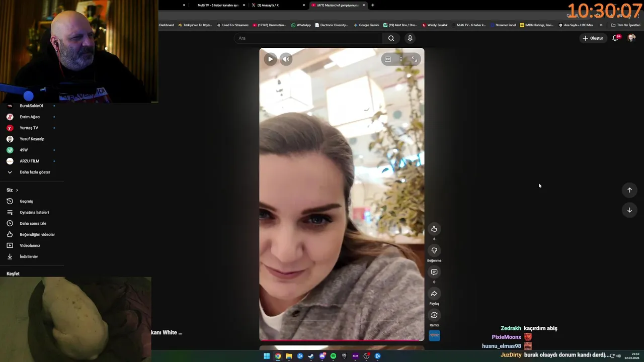Open the Oluştur create menu
The height and width of the screenshot is (362, 644).
(x=593, y=38)
